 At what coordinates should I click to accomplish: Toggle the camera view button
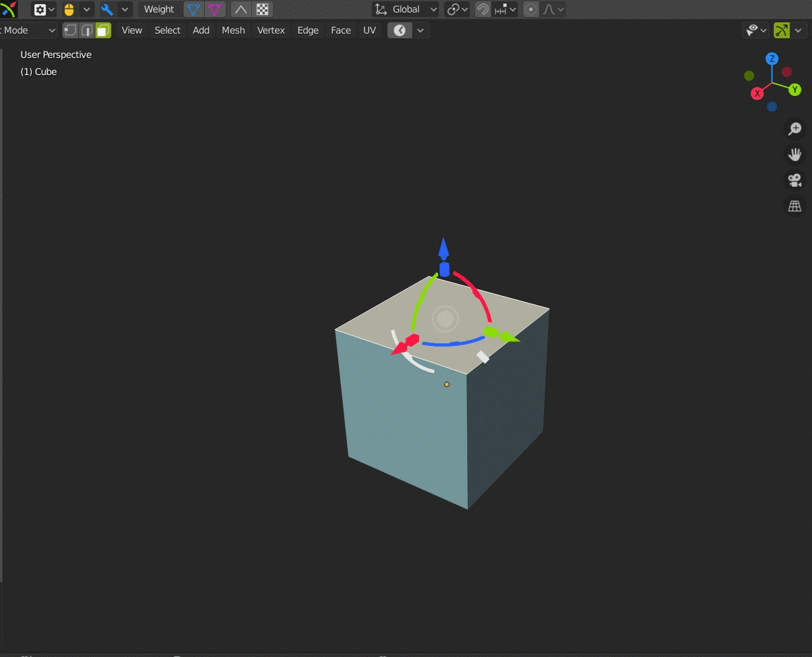point(795,180)
